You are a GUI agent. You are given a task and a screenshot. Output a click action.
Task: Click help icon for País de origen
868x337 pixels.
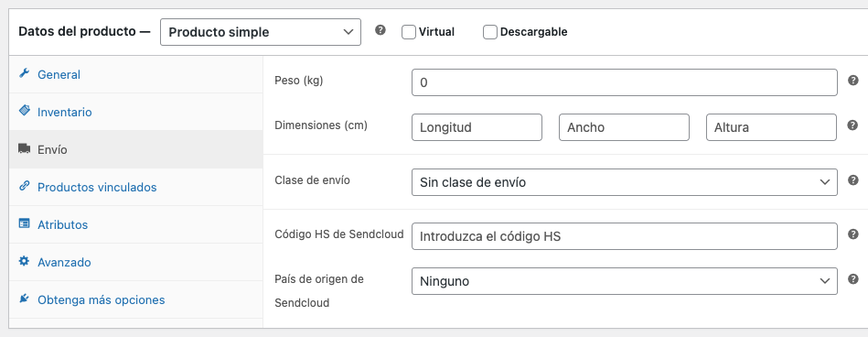point(853,278)
